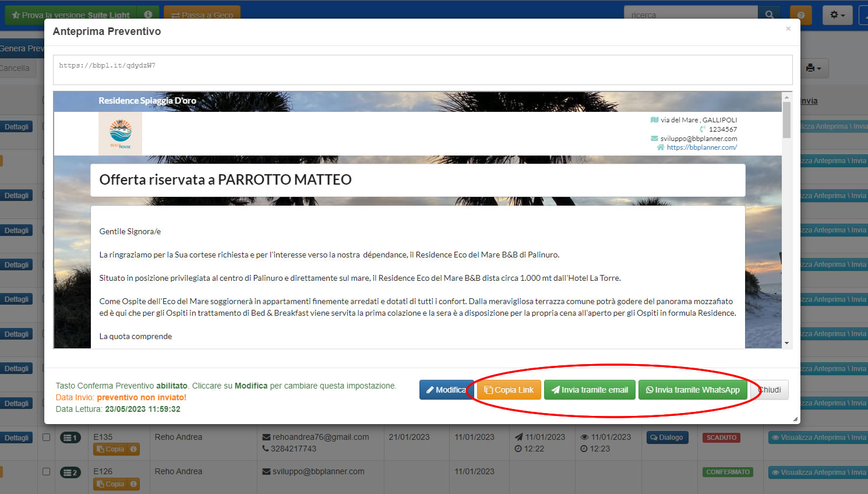Click Copia icon button under E135

[116, 449]
